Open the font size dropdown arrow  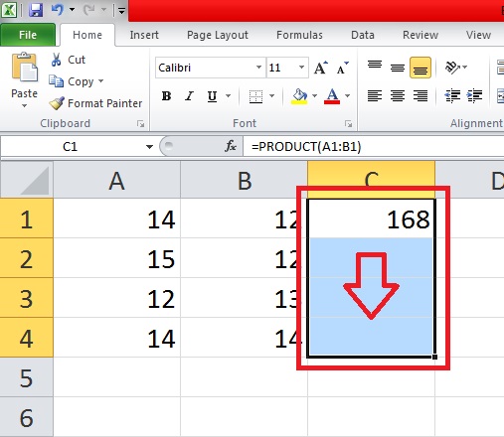301,68
